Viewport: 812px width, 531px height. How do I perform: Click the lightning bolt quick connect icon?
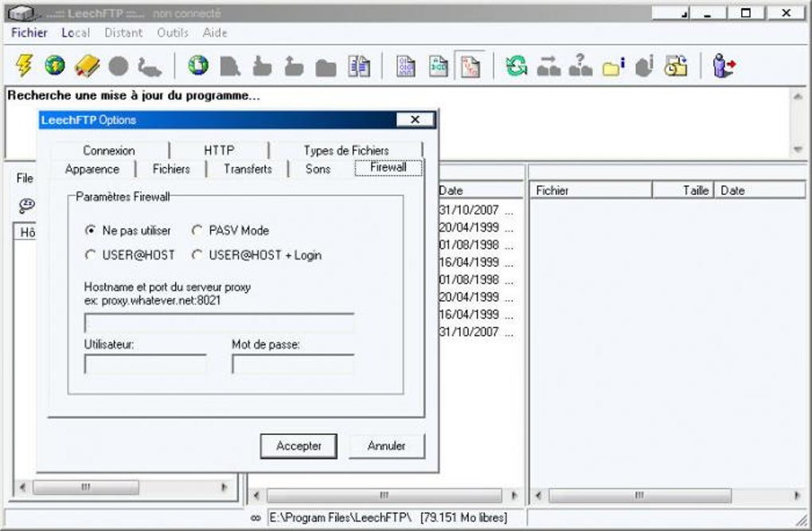point(24,66)
